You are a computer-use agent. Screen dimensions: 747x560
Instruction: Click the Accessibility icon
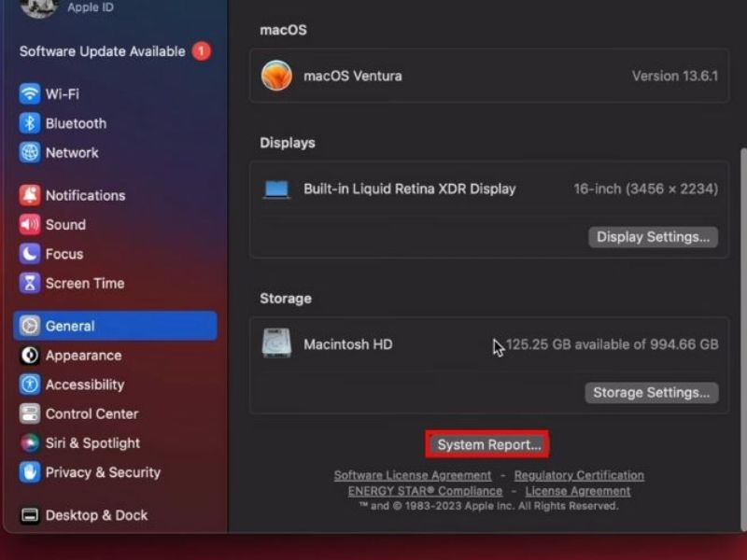coord(30,385)
